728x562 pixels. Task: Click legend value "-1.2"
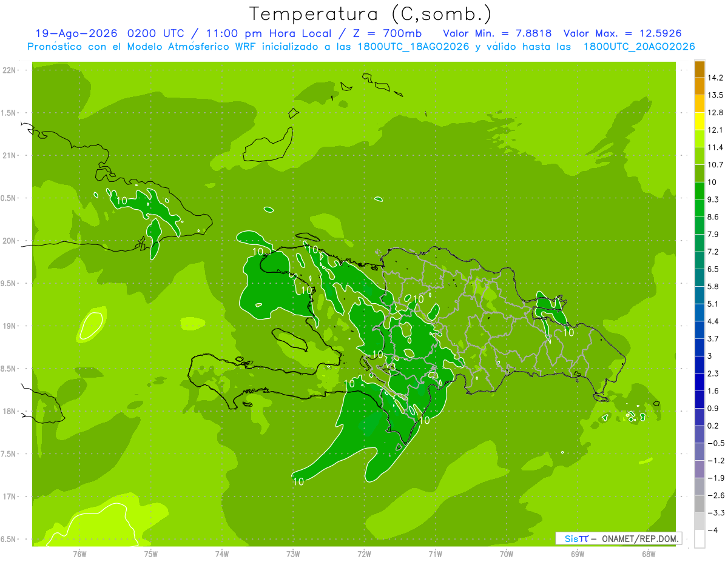point(715,461)
